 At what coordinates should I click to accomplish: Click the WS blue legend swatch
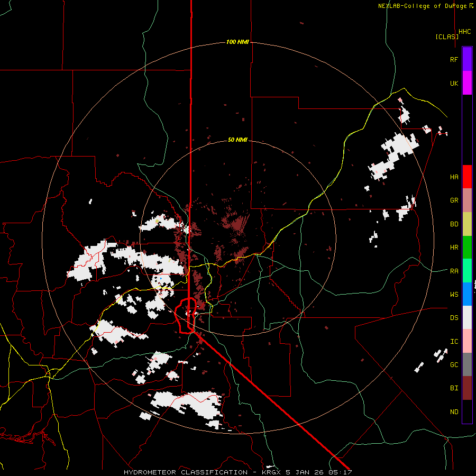point(467,294)
